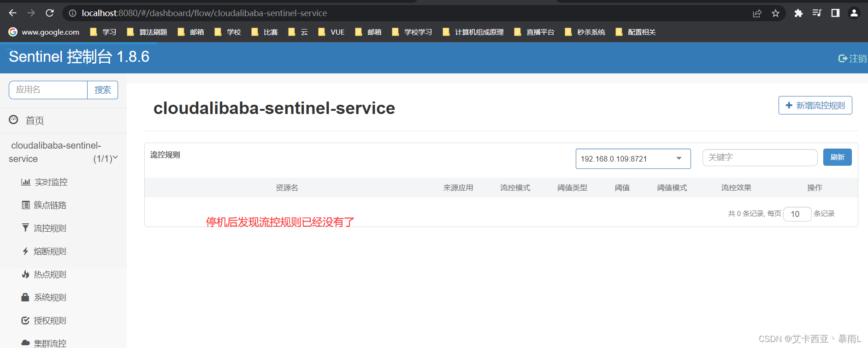Open 授权规则 in the sidebar
Viewport: 868px width, 348px height.
click(50, 320)
